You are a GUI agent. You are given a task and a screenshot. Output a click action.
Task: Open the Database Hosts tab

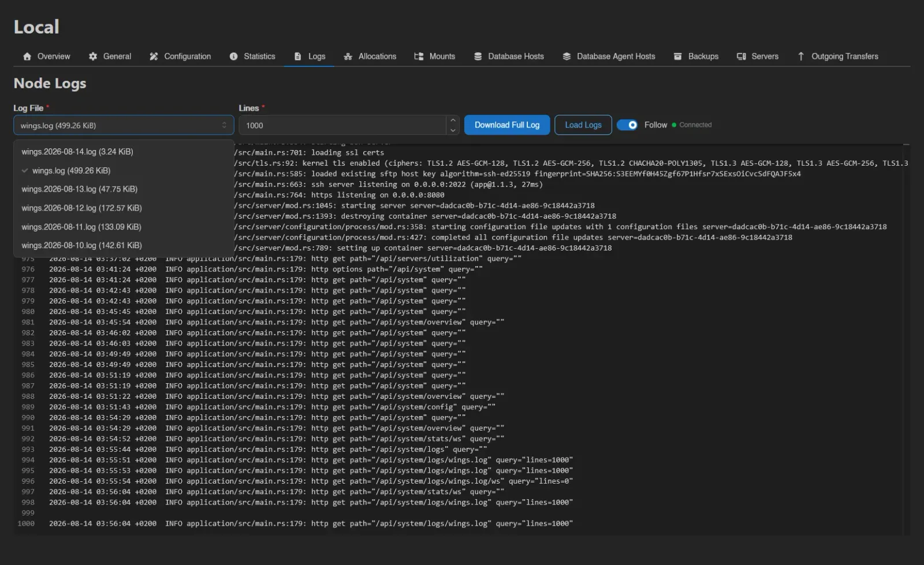click(509, 57)
